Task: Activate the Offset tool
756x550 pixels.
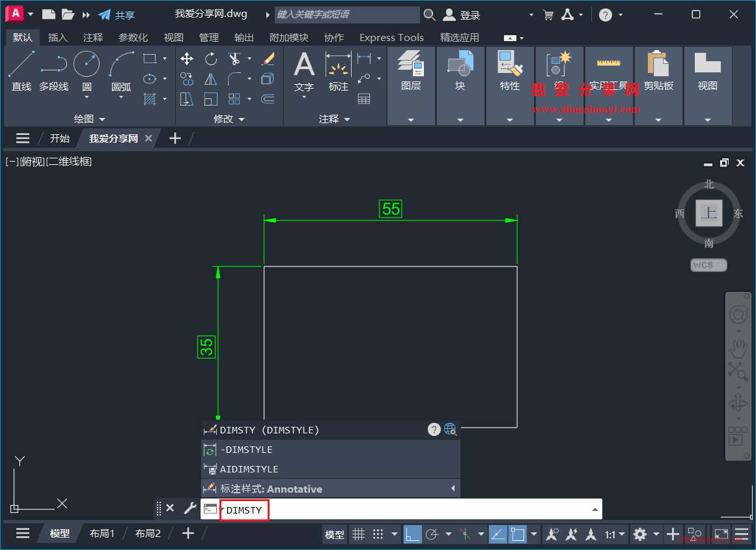Action: tap(268, 99)
